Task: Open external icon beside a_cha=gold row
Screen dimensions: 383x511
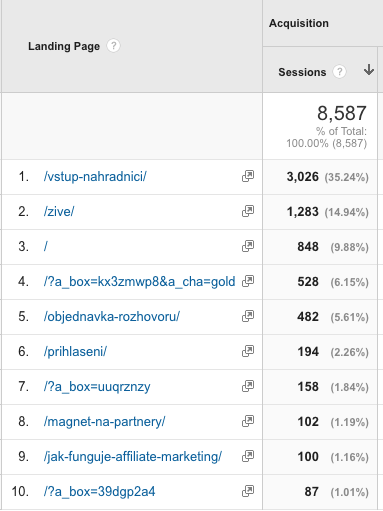Action: (x=248, y=281)
